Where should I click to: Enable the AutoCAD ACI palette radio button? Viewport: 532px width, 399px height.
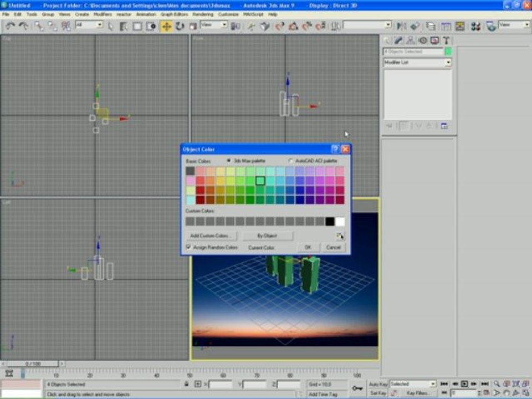(291, 161)
